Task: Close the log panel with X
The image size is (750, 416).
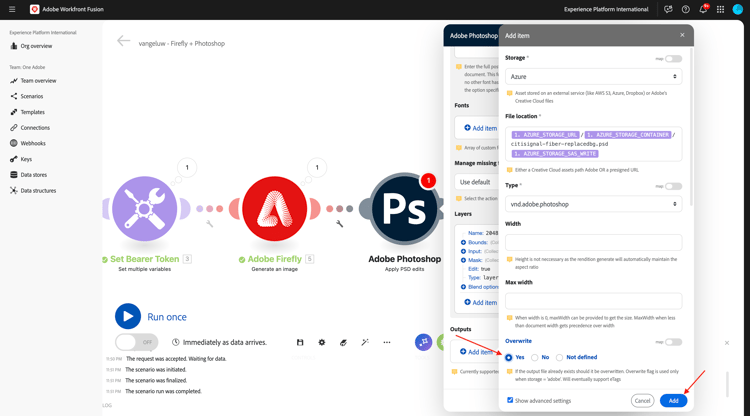Action: point(727,343)
